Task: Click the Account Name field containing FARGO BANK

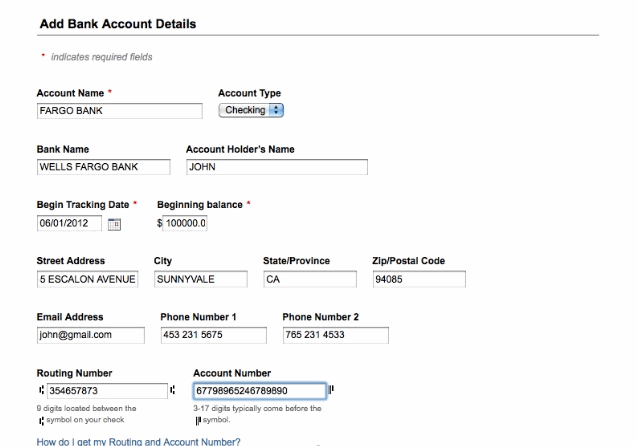Action: coord(119,111)
